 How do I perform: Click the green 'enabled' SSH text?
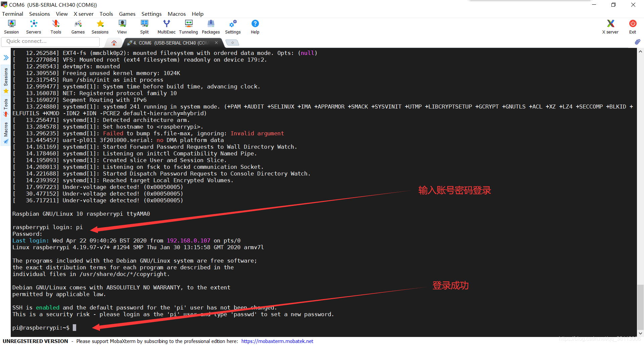[48, 307]
